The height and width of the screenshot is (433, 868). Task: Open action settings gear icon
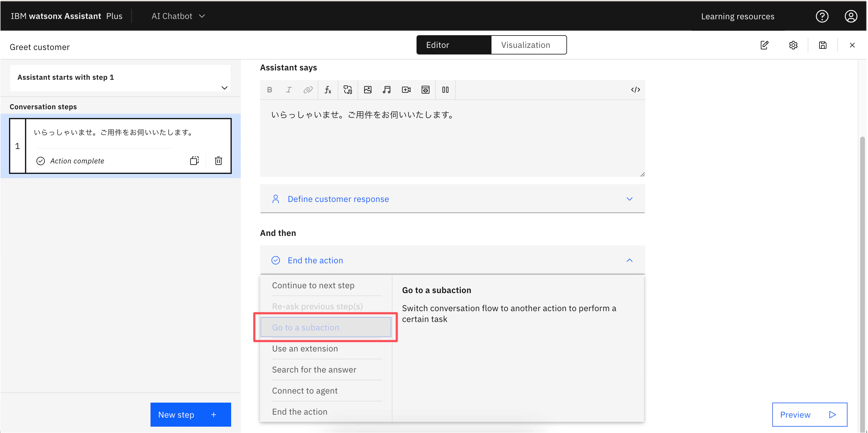793,45
